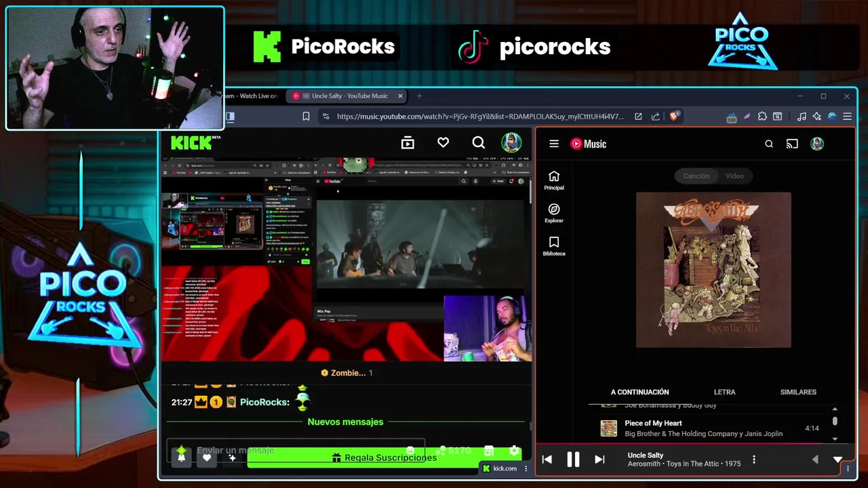Close the Uncle Salty browser tab
Screen dimensions: 868x488
[400, 96]
